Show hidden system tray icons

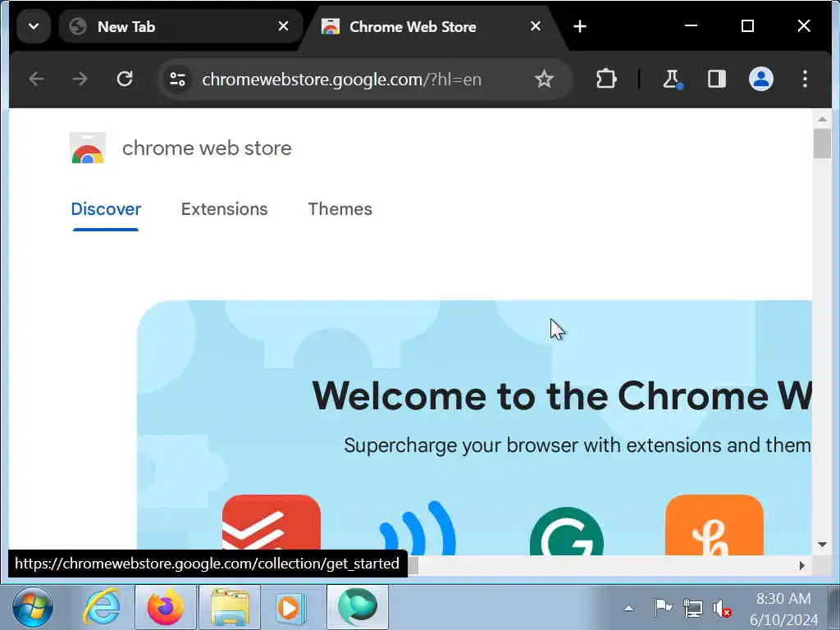pos(628,608)
